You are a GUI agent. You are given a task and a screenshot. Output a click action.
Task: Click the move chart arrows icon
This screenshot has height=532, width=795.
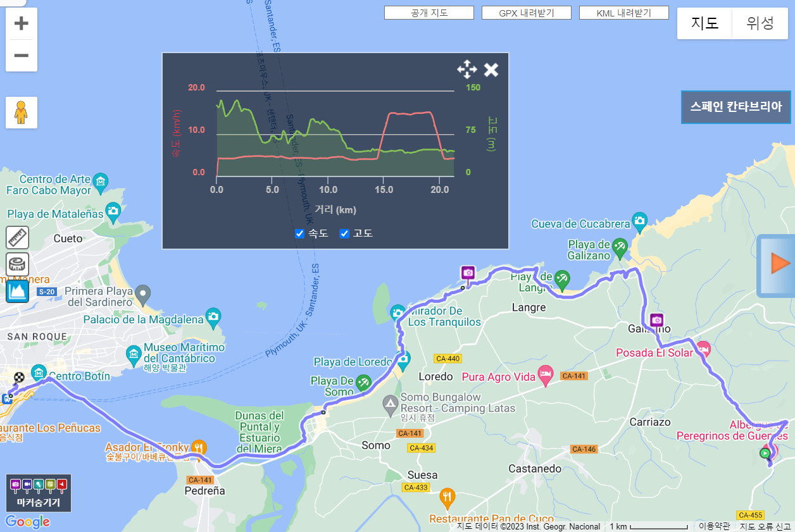(466, 70)
